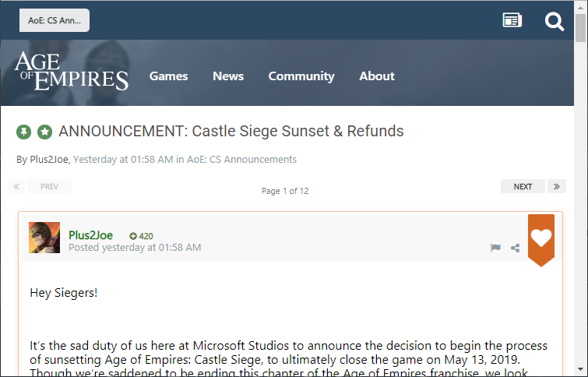
Task: Open the About menu
Action: pyautogui.click(x=377, y=76)
